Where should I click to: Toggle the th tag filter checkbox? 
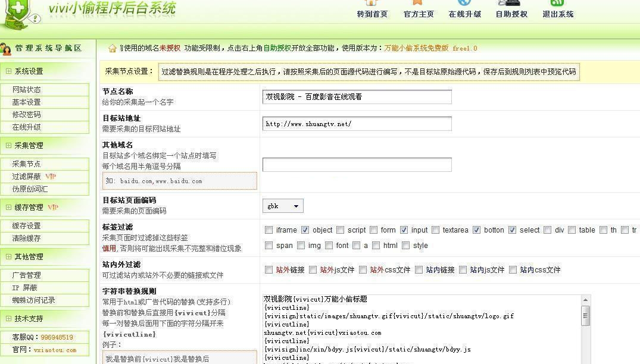(603, 230)
